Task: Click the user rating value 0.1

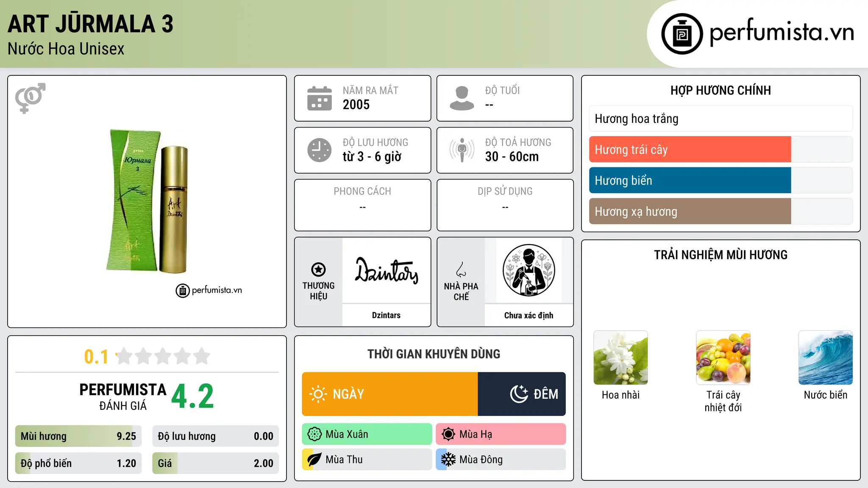Action: pos(96,357)
